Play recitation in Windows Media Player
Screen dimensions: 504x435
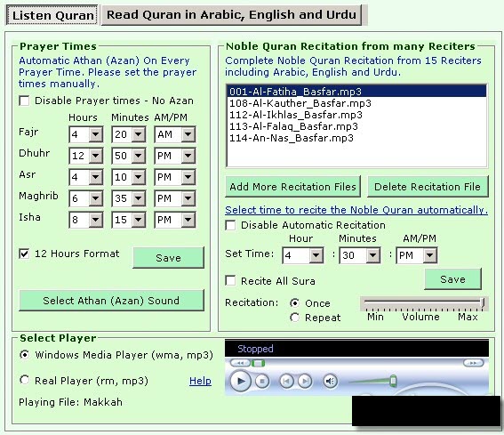[x=240, y=382]
